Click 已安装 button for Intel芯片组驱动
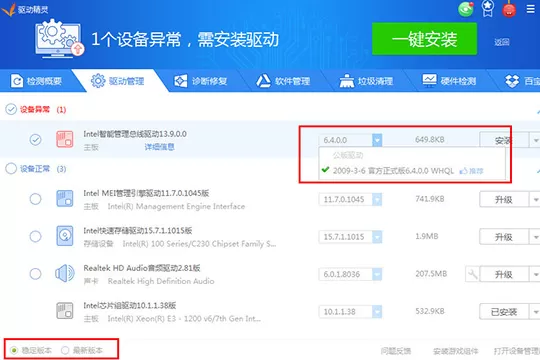Viewport: 540px width, 360px height. pos(504,312)
